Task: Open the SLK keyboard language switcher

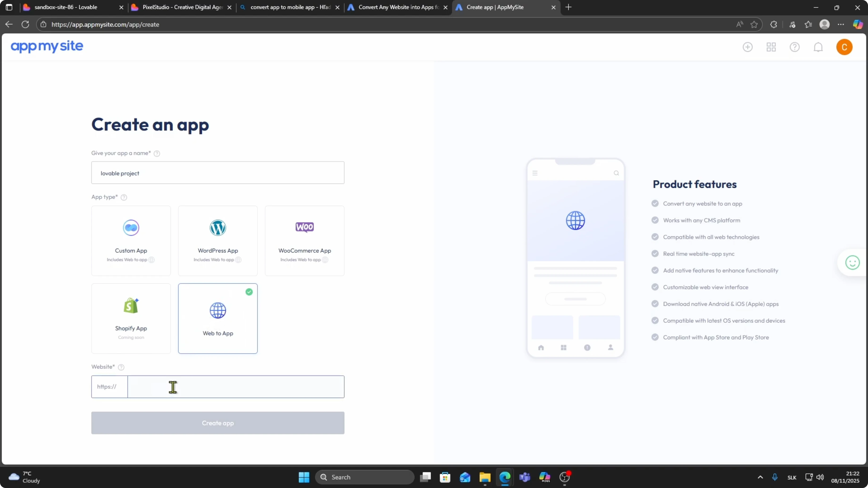Action: click(x=792, y=478)
